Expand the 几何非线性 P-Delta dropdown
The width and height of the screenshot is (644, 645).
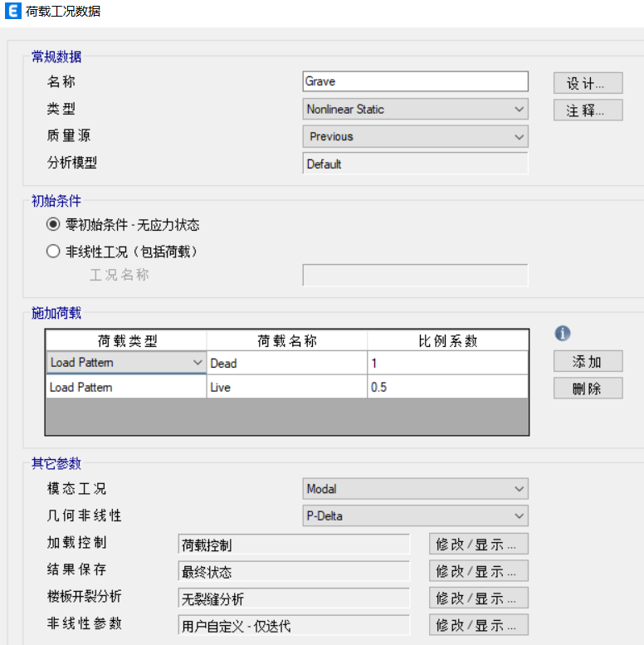click(x=416, y=516)
